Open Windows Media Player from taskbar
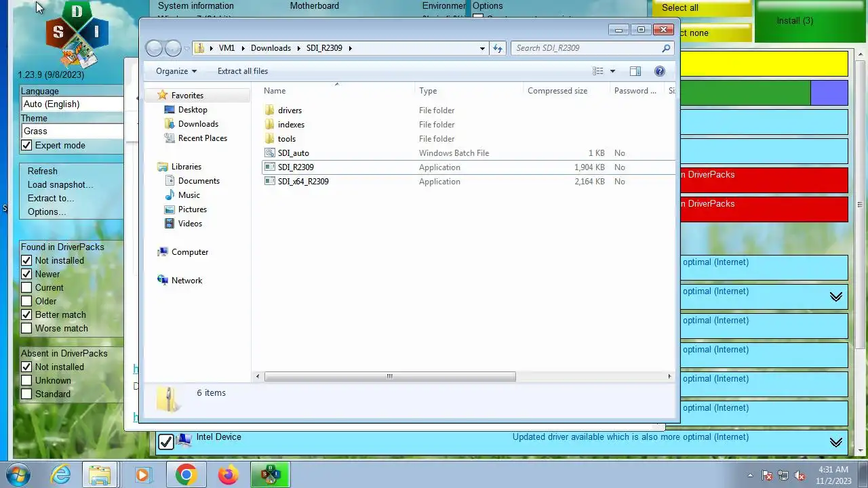 pos(142,475)
